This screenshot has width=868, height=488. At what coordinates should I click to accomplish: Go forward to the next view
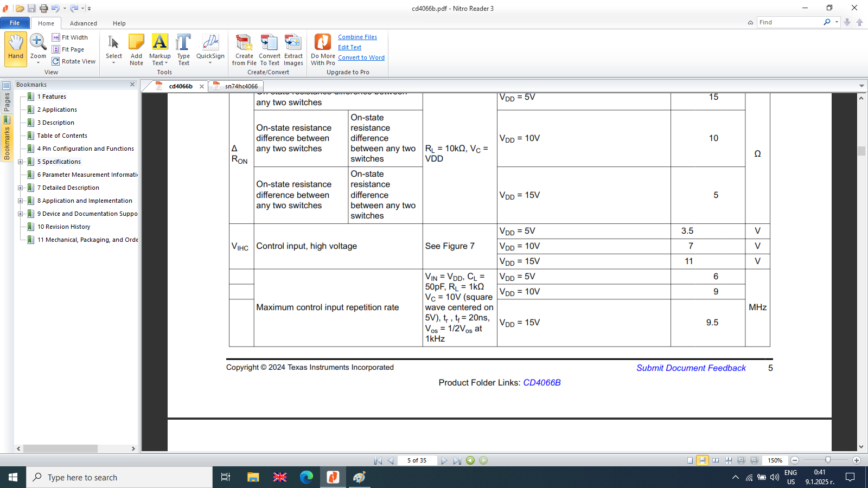[483, 460]
